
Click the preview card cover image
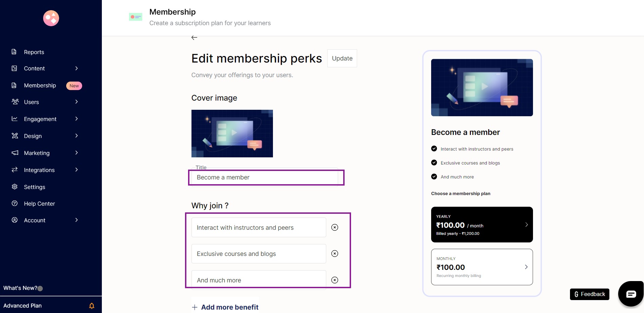click(x=482, y=88)
